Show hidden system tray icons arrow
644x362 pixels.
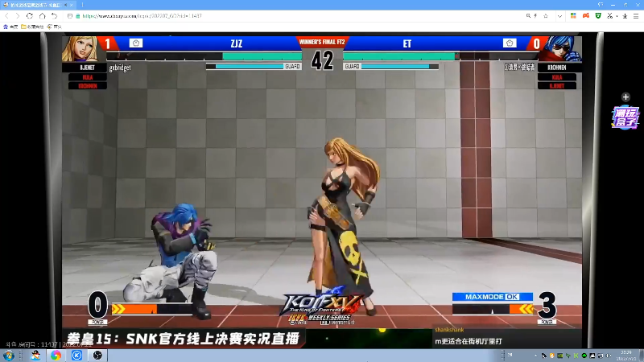(535, 356)
